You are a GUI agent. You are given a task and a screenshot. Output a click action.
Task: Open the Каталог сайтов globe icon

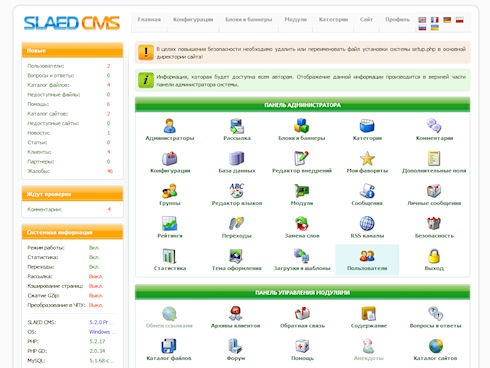pyautogui.click(x=435, y=346)
